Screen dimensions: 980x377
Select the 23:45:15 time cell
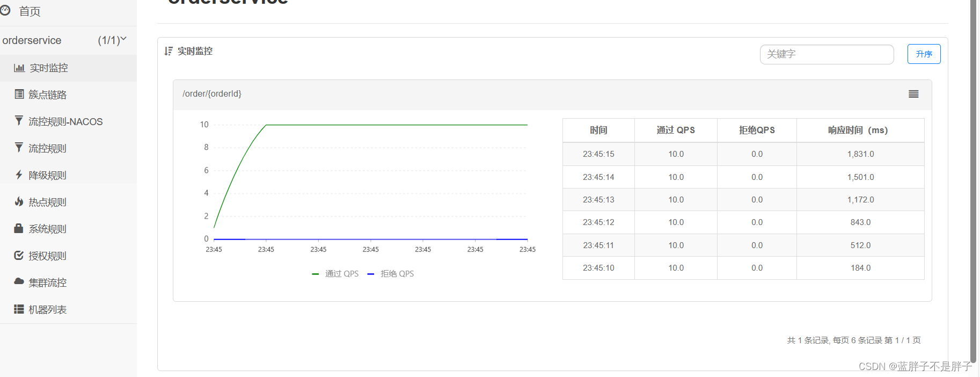[x=598, y=154]
